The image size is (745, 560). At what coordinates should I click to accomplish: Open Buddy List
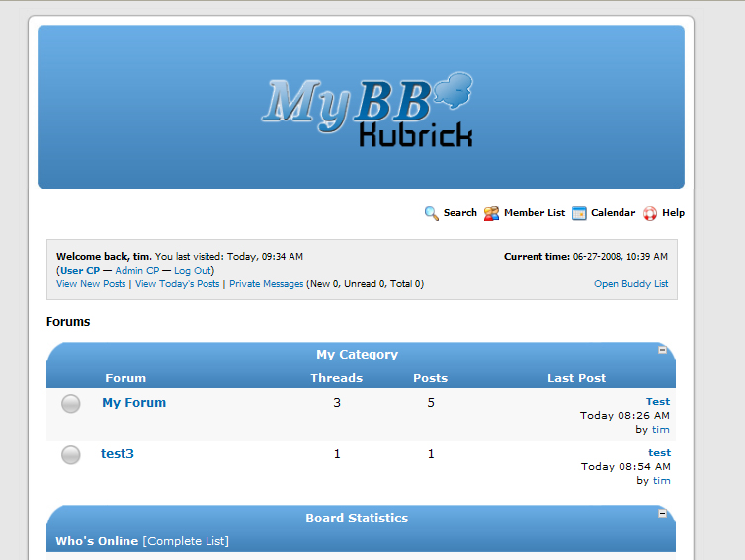(631, 284)
